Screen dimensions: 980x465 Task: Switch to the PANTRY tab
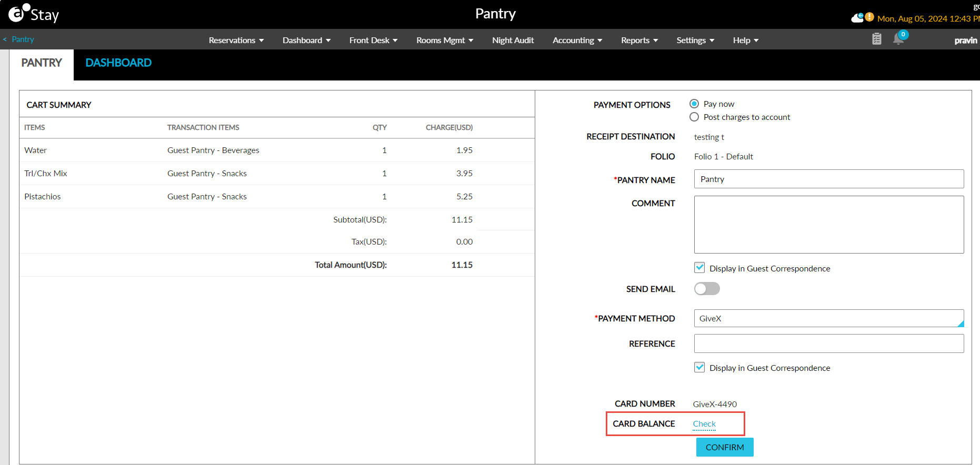coord(42,63)
